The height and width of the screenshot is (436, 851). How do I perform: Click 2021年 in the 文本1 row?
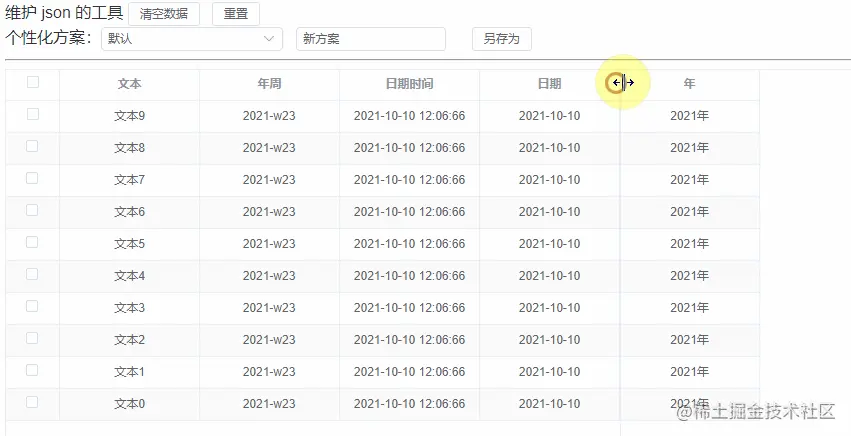[x=689, y=372]
